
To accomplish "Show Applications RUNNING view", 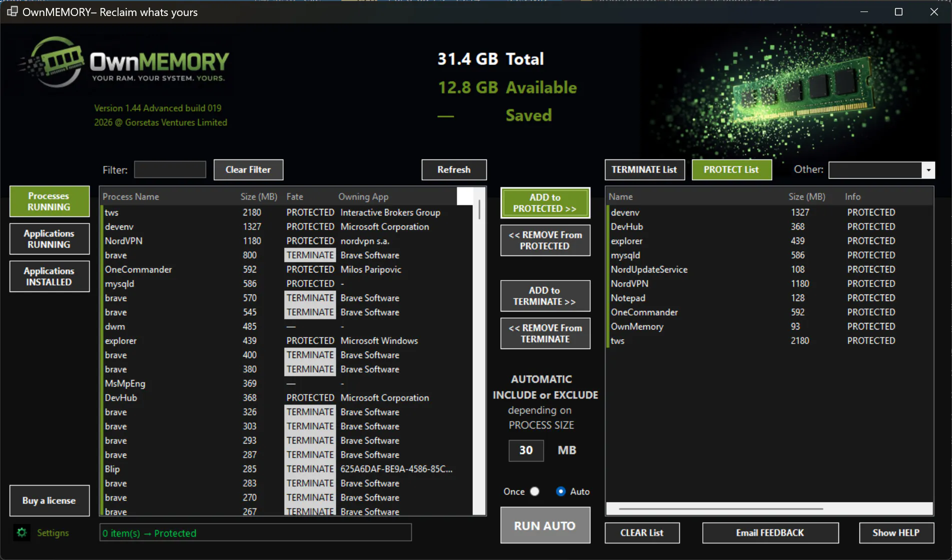I will point(50,239).
